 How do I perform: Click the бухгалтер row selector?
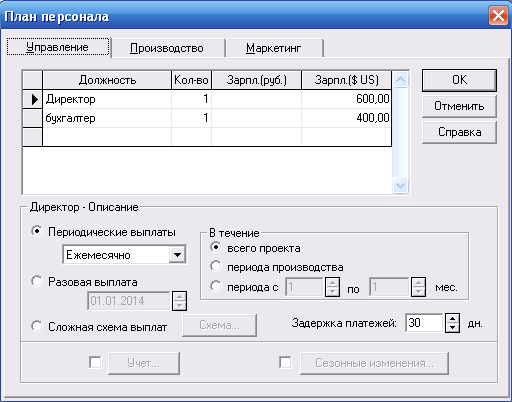tap(33, 118)
